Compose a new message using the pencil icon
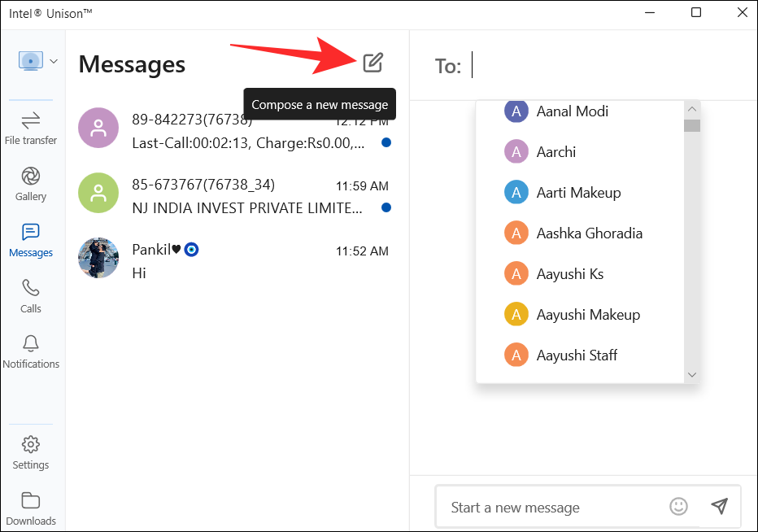 point(372,63)
